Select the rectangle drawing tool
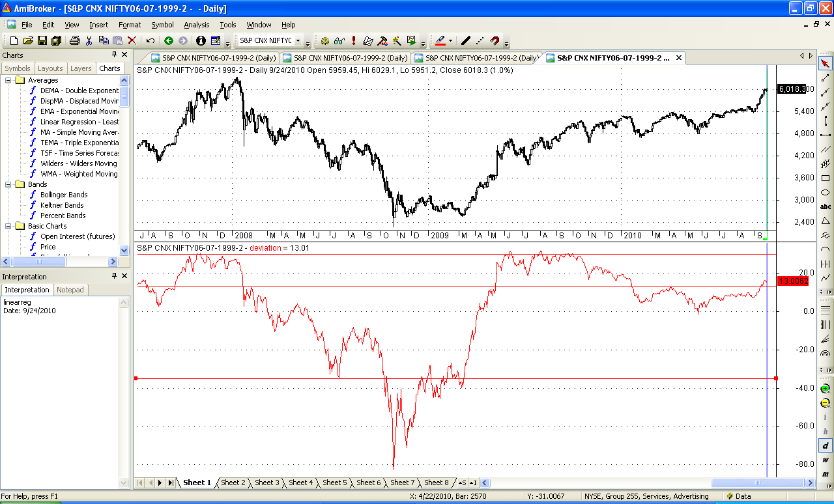834x504 pixels. [826, 178]
